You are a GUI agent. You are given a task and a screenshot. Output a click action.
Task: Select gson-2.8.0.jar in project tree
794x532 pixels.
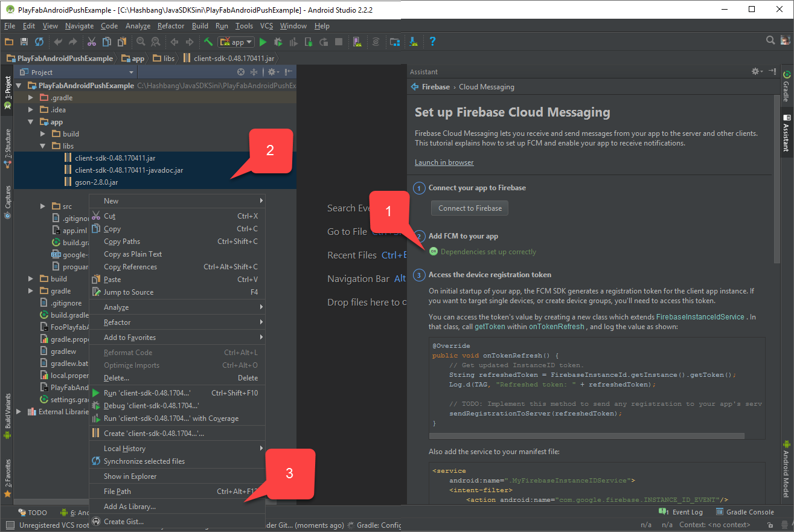tap(97, 182)
